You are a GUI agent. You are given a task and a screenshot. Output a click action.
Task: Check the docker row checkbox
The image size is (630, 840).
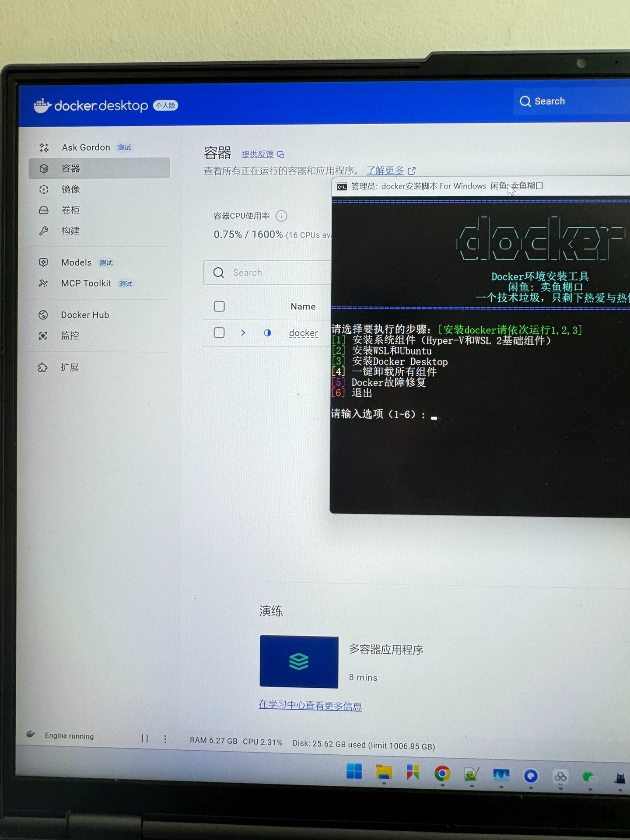(219, 333)
